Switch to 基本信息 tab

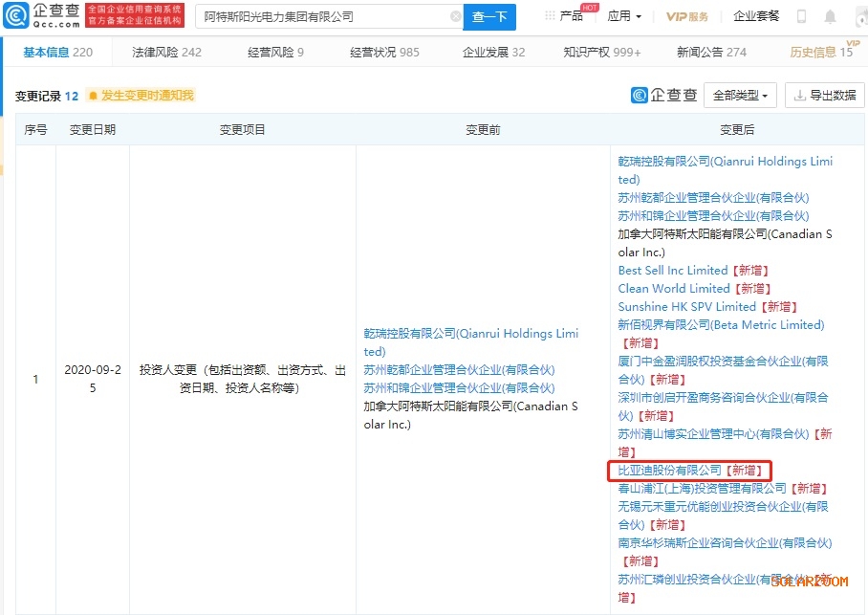[57, 52]
